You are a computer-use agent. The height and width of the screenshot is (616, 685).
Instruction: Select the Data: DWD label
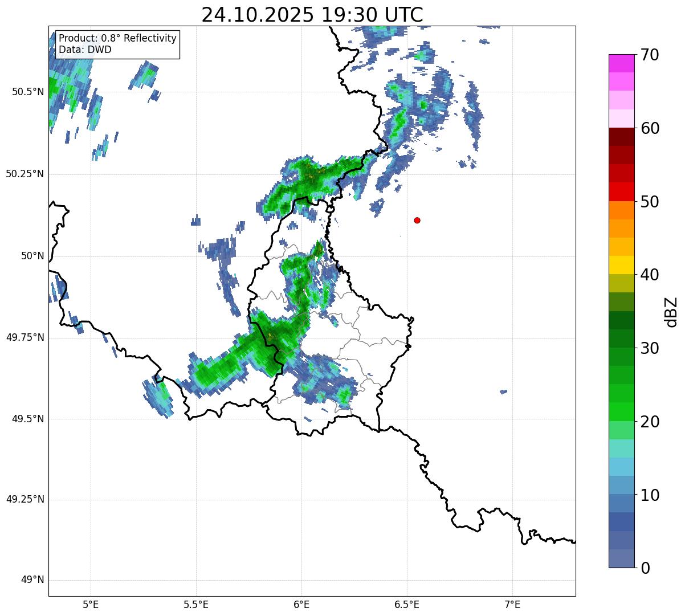coord(85,50)
